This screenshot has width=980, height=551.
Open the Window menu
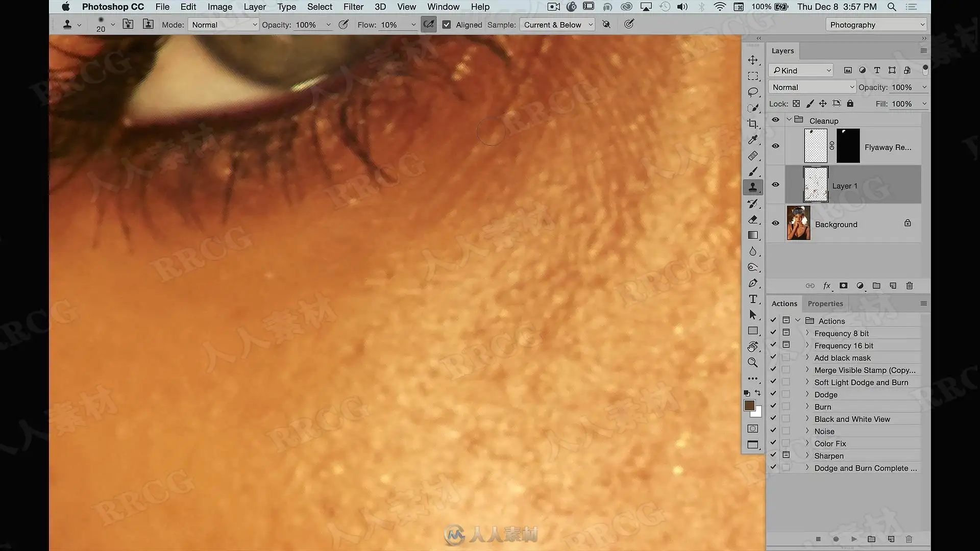pyautogui.click(x=443, y=7)
